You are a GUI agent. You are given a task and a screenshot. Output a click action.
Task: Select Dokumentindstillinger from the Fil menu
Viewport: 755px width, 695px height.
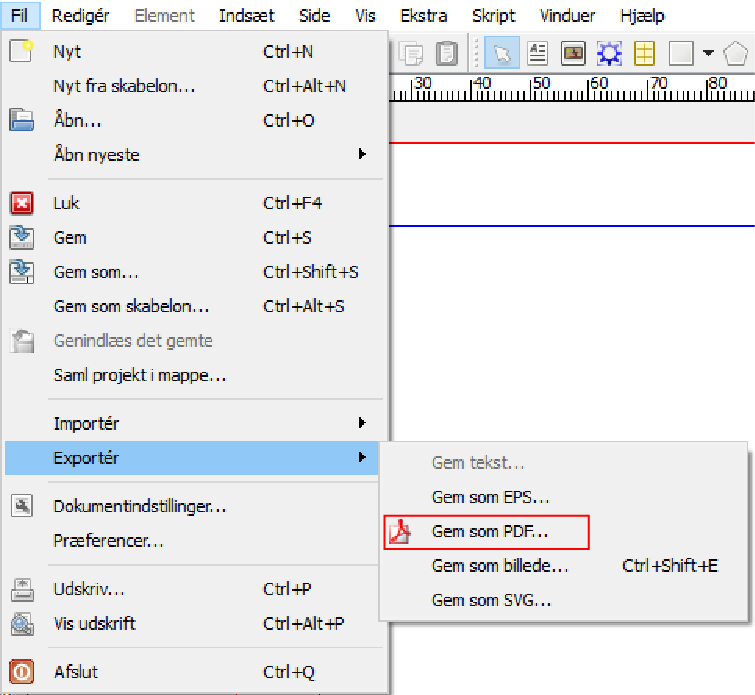point(139,507)
